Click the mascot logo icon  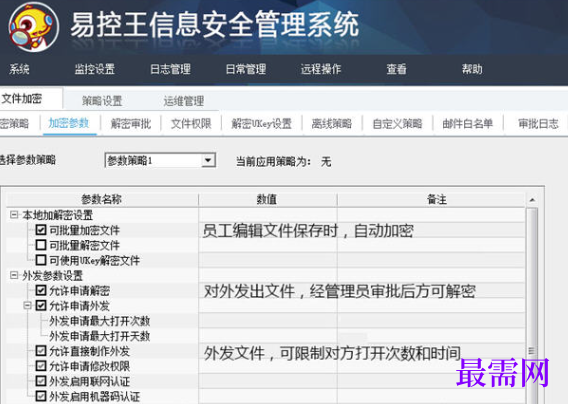(34, 27)
